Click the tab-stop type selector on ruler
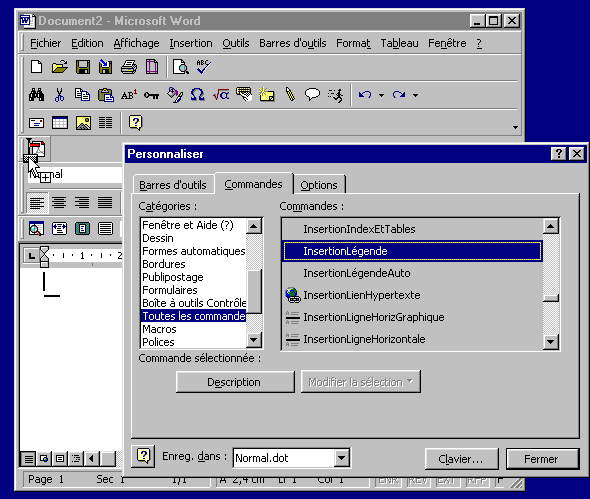The image size is (590, 499). tap(32, 256)
